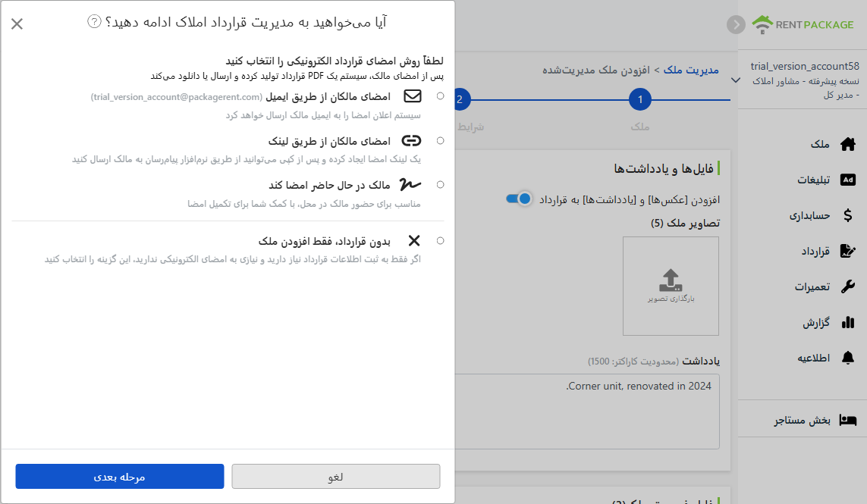The height and width of the screenshot is (504, 867).
Task: Open the help question mark icon in dialog title
Action: point(95,21)
